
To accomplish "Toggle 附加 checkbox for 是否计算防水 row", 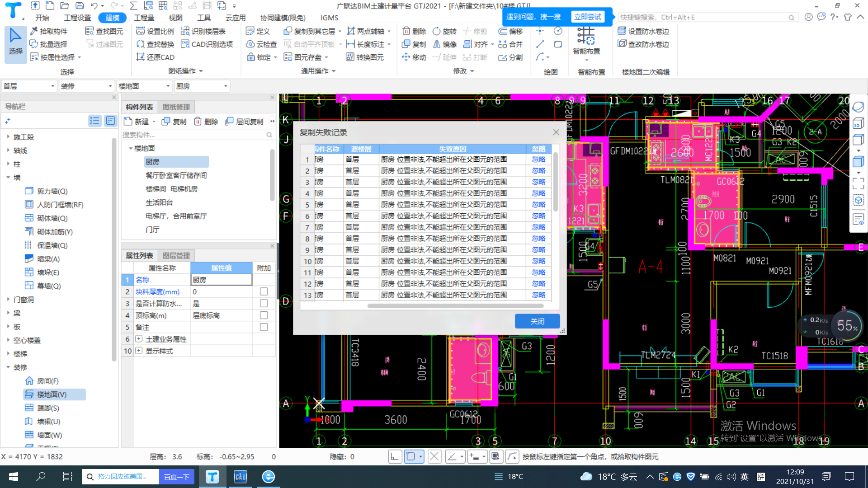I will tap(264, 304).
